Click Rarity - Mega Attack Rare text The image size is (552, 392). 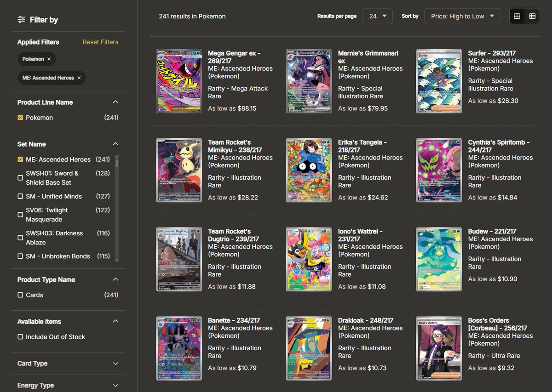(x=238, y=92)
